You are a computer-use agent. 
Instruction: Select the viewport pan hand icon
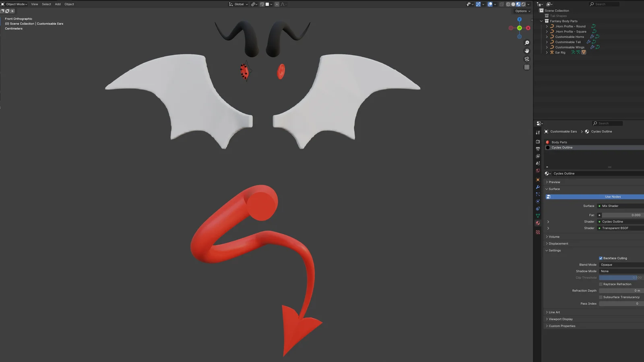tap(527, 51)
